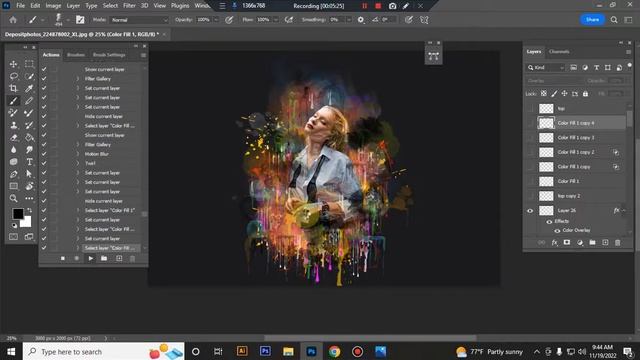
Task: Stop playing or recording action
Action: click(x=62, y=258)
